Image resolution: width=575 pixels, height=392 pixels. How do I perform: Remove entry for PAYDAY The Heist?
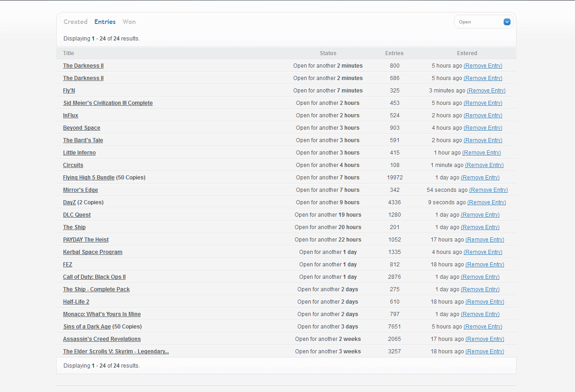pos(485,240)
